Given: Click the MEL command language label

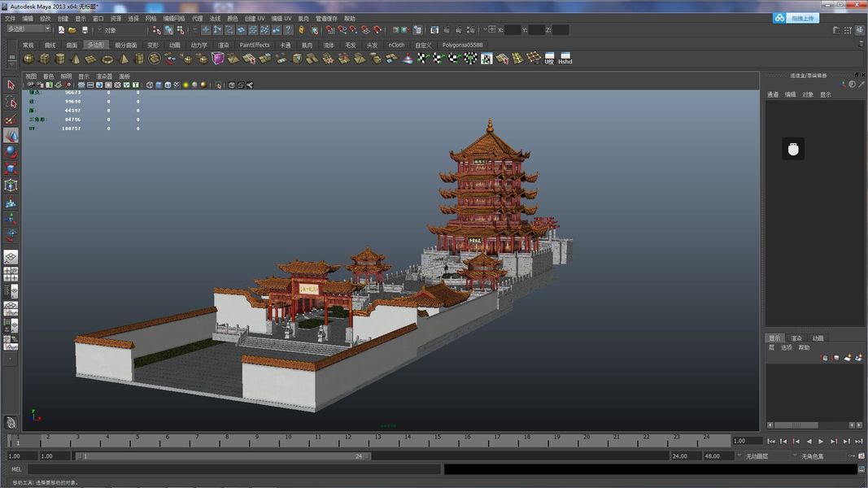Looking at the screenshot, I should (x=16, y=469).
